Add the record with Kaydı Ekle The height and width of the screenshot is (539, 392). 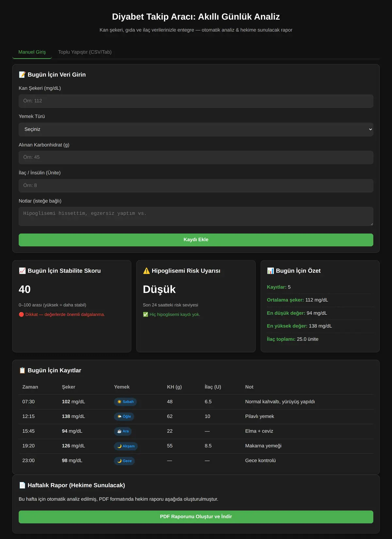[196, 240]
